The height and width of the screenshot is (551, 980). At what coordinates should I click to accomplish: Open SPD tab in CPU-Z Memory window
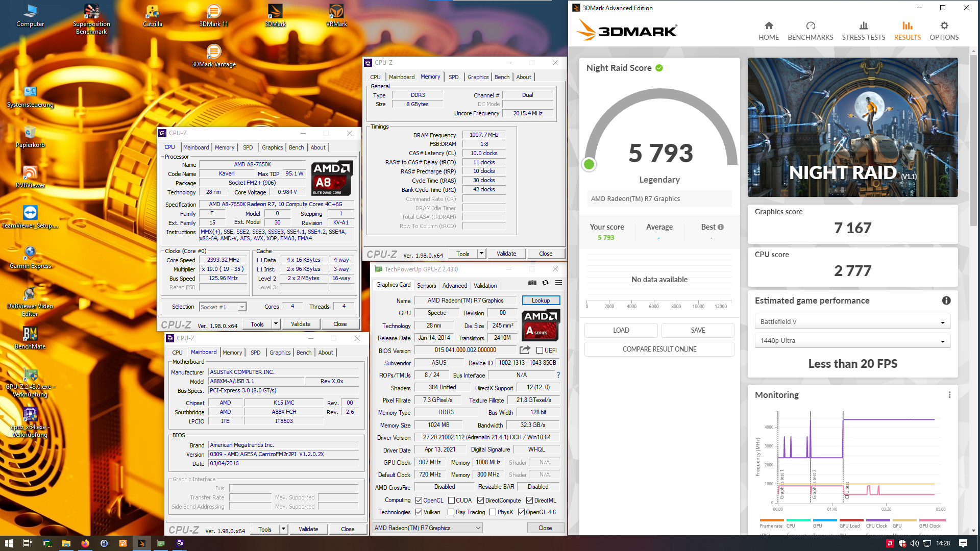(453, 77)
